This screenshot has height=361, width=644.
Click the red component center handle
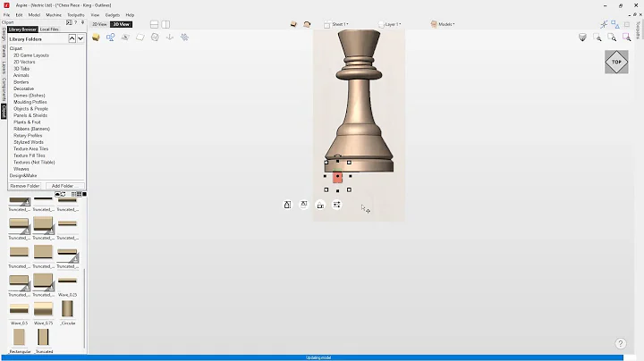[x=337, y=177]
